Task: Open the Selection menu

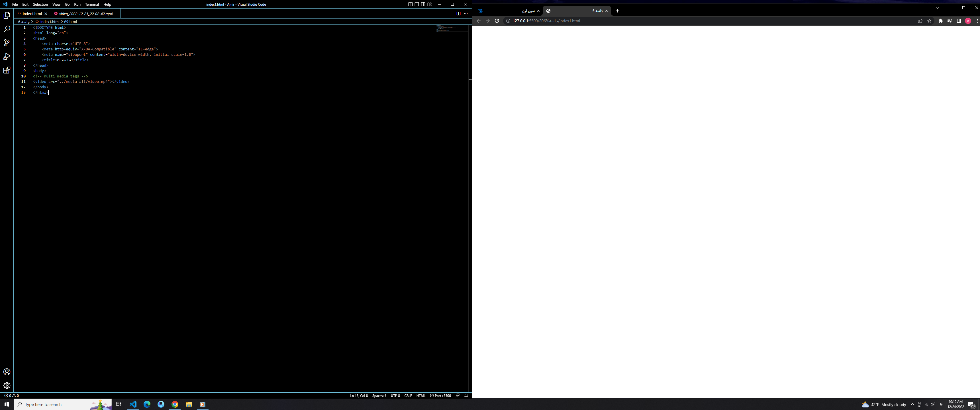Action: (x=40, y=4)
